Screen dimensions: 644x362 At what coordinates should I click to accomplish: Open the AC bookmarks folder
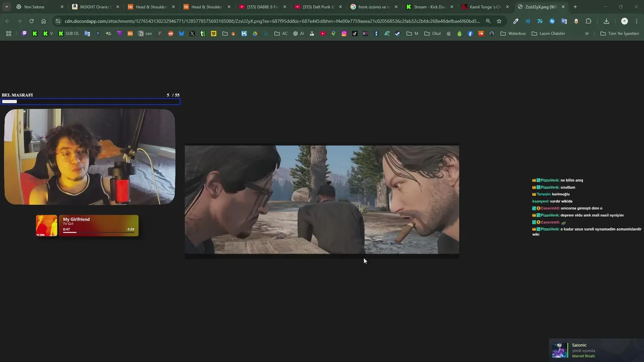click(x=281, y=34)
